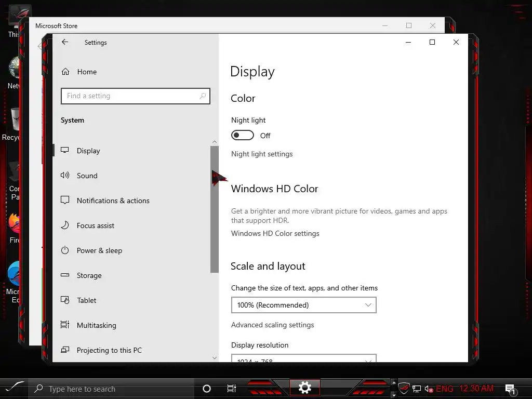
Task: Click the Multitasking icon in sidebar
Action: [65, 325]
